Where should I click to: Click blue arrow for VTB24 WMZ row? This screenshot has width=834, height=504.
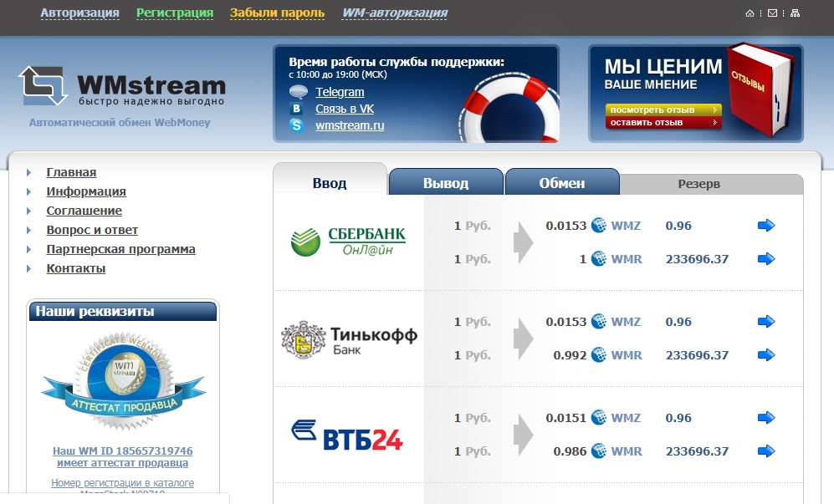click(766, 418)
